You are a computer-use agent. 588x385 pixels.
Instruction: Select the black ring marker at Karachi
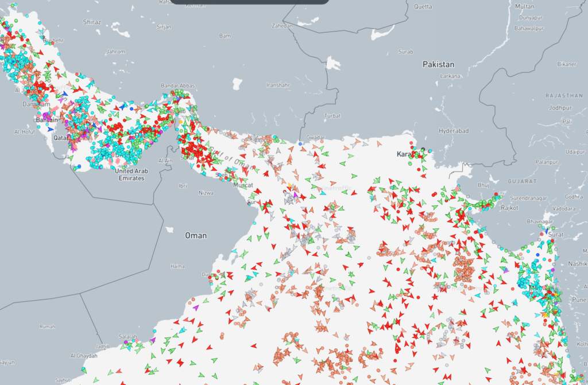pyautogui.click(x=423, y=150)
